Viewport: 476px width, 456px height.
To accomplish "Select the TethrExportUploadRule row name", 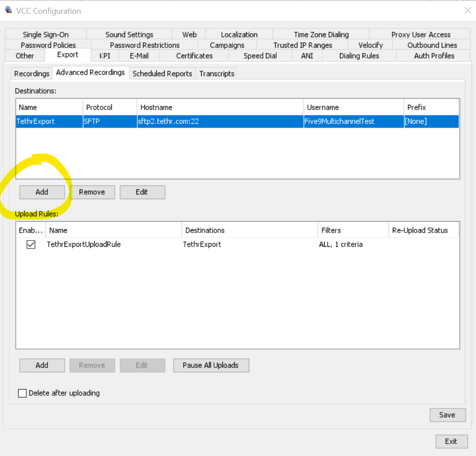I will pyautogui.click(x=84, y=244).
